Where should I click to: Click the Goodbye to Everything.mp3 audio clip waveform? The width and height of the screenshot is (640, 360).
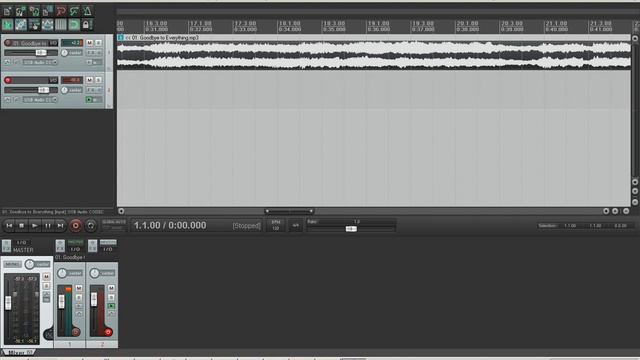373,55
